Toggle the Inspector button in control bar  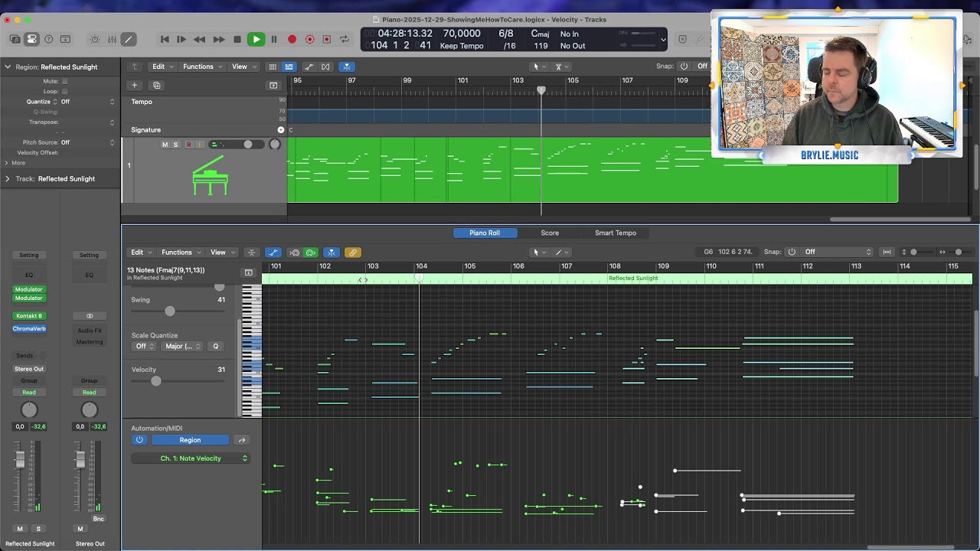[31, 39]
